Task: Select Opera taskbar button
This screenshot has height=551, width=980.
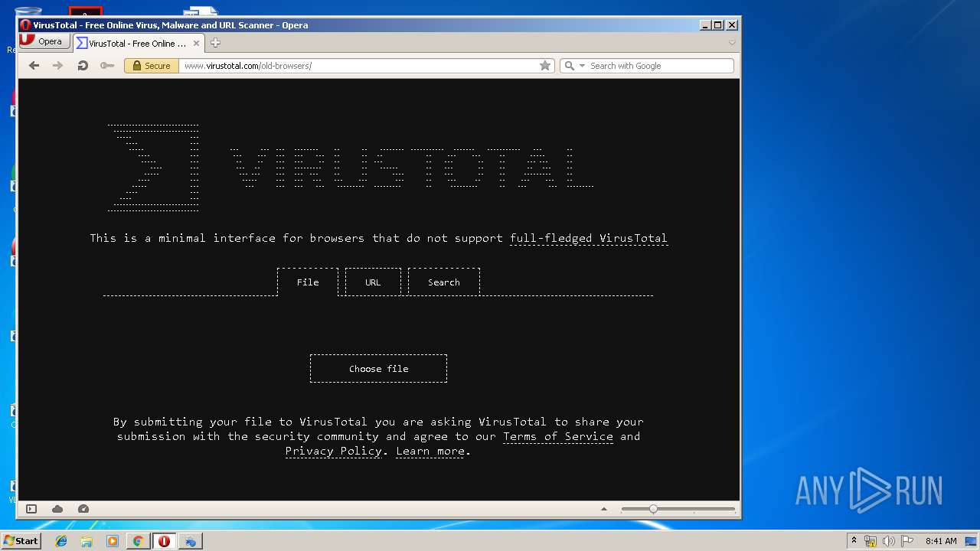Action: pyautogui.click(x=164, y=541)
